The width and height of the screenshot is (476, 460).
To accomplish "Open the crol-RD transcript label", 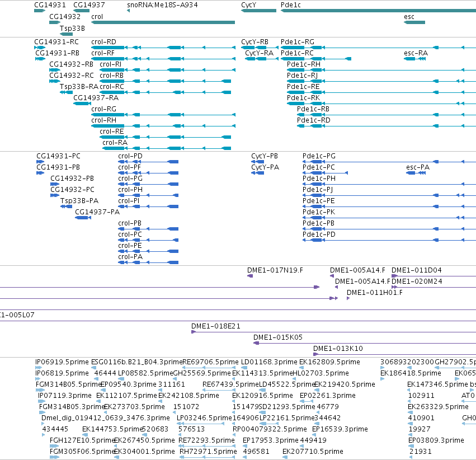I will pyautogui.click(x=103, y=42).
